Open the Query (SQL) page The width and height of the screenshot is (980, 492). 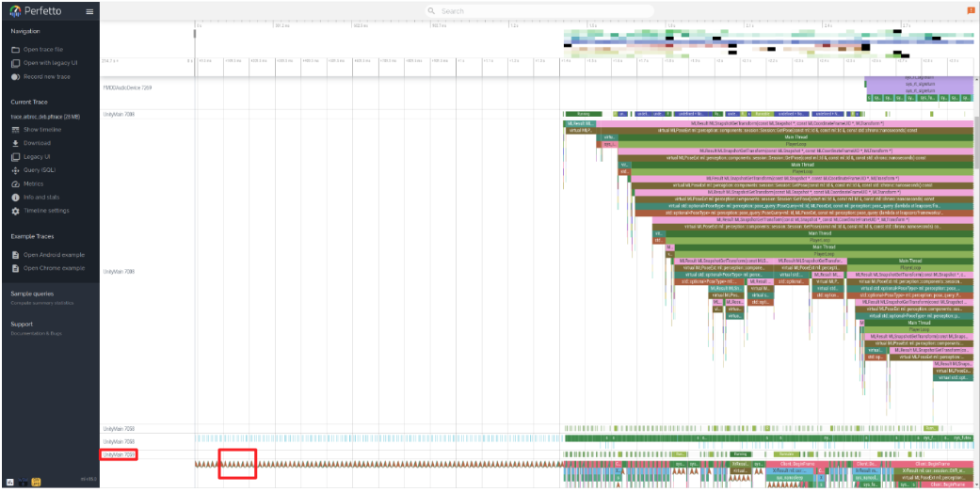[40, 170]
